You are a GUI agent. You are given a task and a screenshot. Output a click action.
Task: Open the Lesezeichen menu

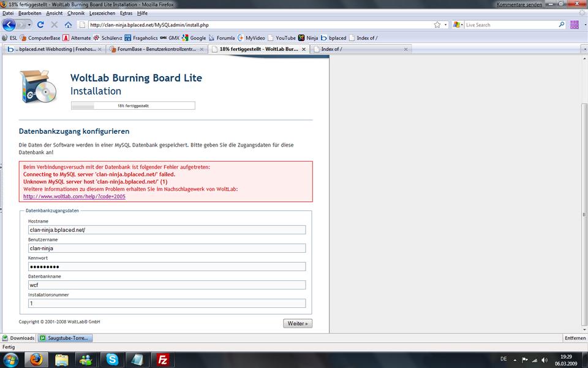[102, 13]
